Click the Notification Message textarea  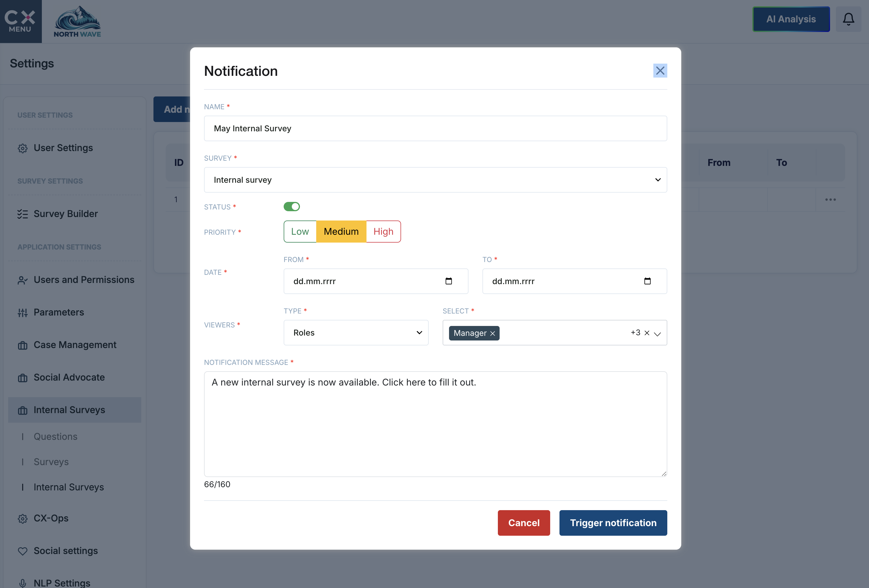436,424
